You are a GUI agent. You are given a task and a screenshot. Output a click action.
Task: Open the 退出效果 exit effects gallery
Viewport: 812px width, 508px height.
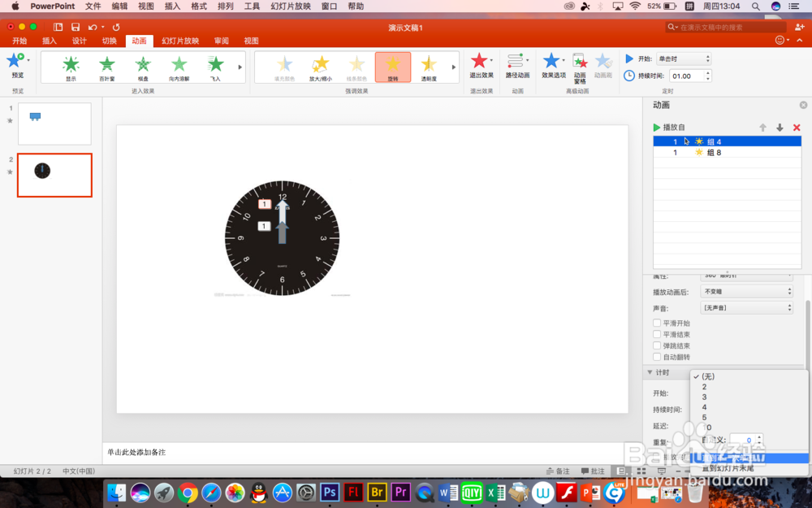[481, 65]
